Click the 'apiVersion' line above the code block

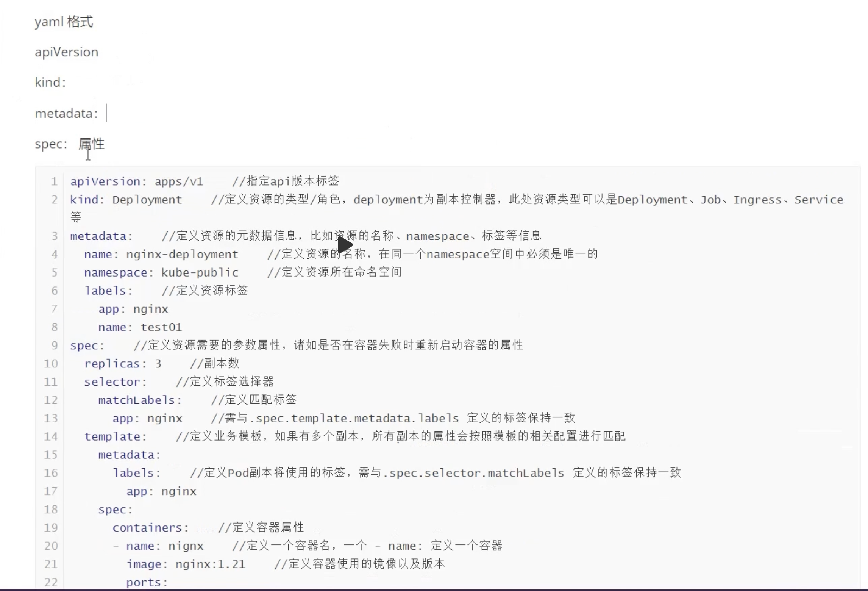pyautogui.click(x=67, y=52)
